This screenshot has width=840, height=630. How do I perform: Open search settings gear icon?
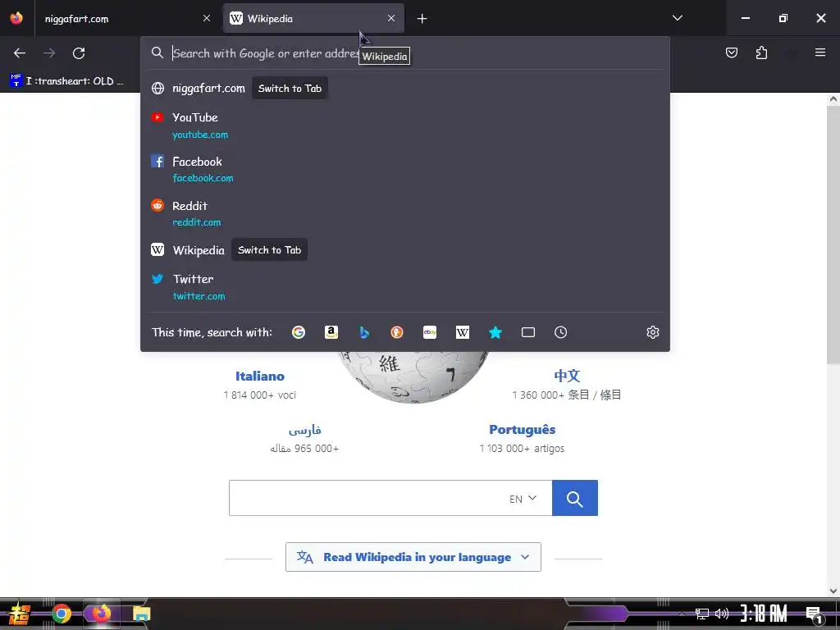(652, 332)
